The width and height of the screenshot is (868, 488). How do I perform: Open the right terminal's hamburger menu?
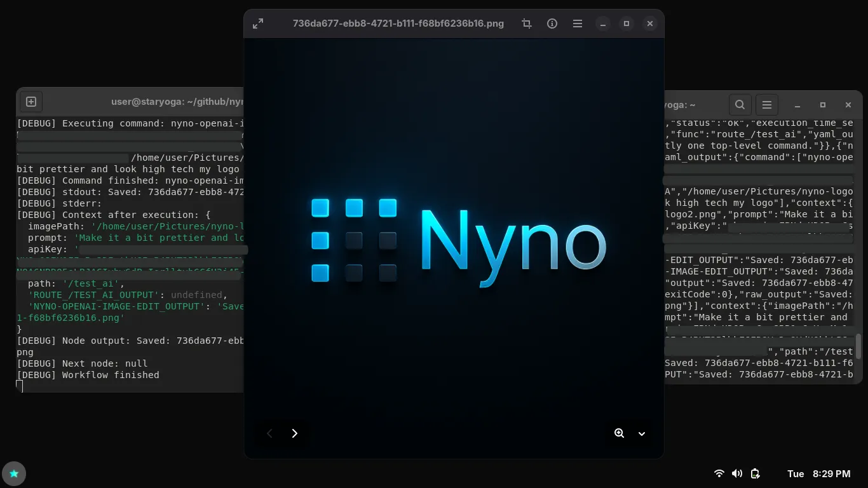coord(766,105)
